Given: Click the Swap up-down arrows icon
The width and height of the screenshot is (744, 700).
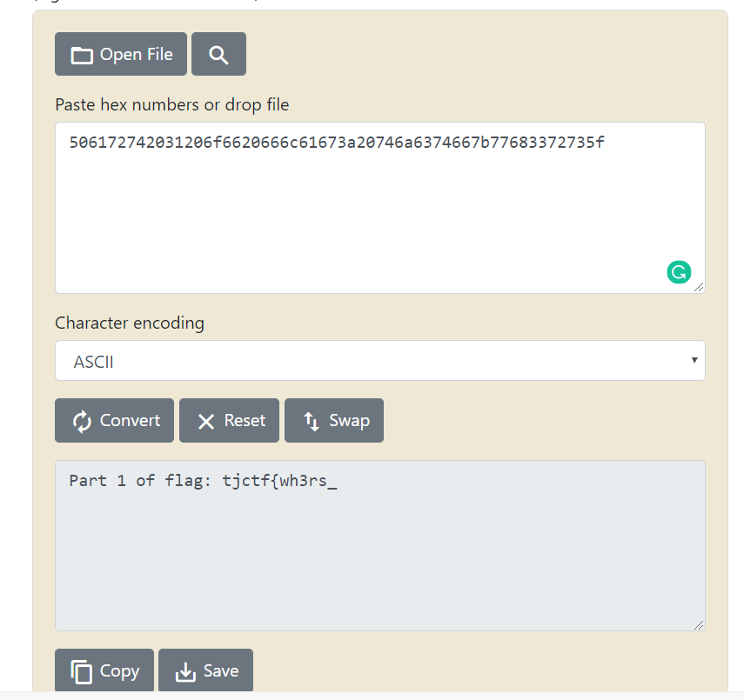Looking at the screenshot, I should (312, 421).
